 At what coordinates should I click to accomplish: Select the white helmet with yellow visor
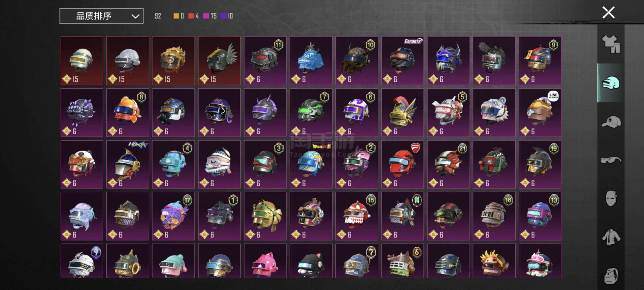(82, 60)
